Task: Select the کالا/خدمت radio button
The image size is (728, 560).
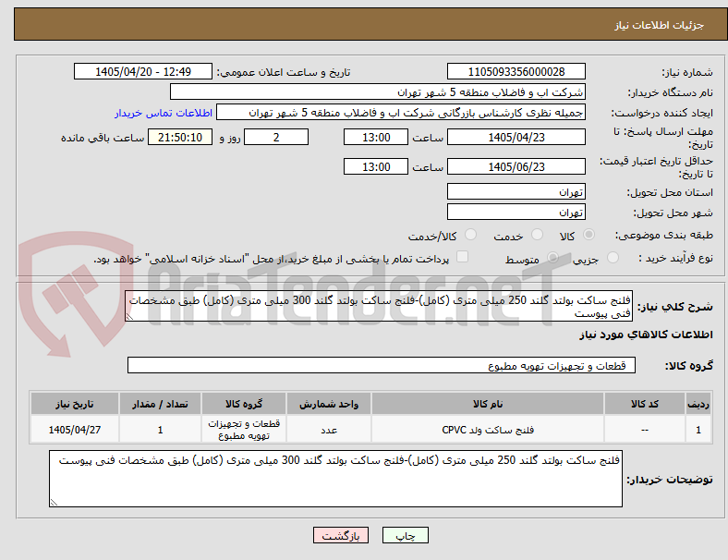Action: [471, 235]
